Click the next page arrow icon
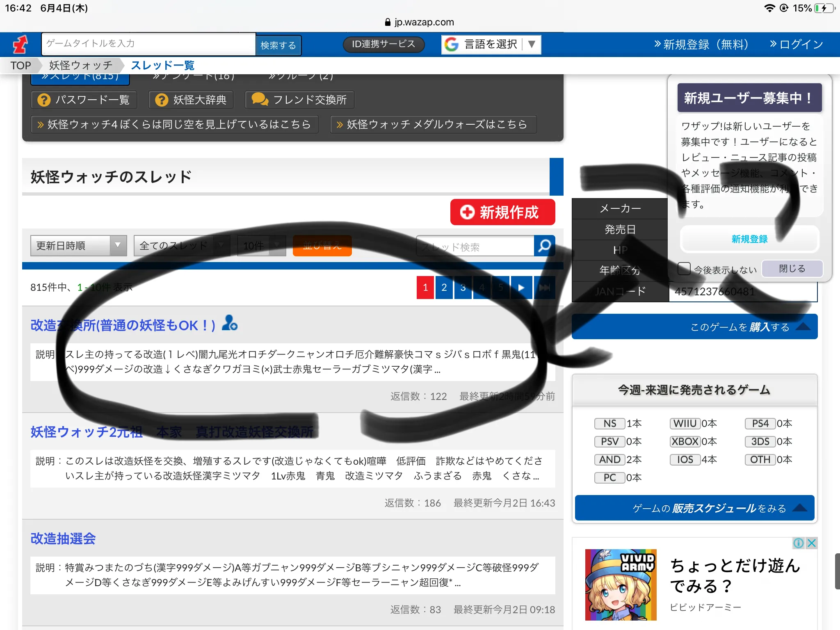Screen dimensions: 840x630 pyautogui.click(x=521, y=287)
